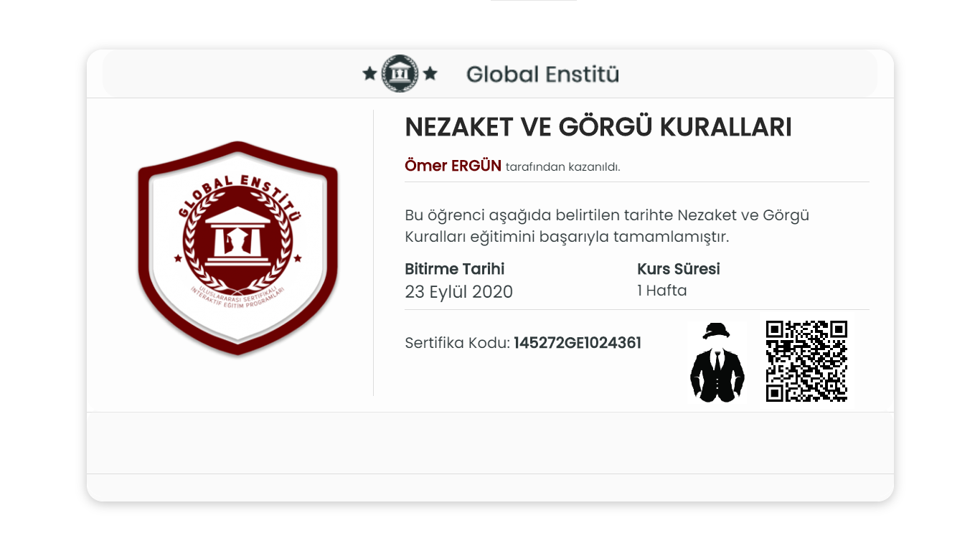Click the date 23 Eylül 2020
The image size is (980, 551).
click(x=459, y=292)
